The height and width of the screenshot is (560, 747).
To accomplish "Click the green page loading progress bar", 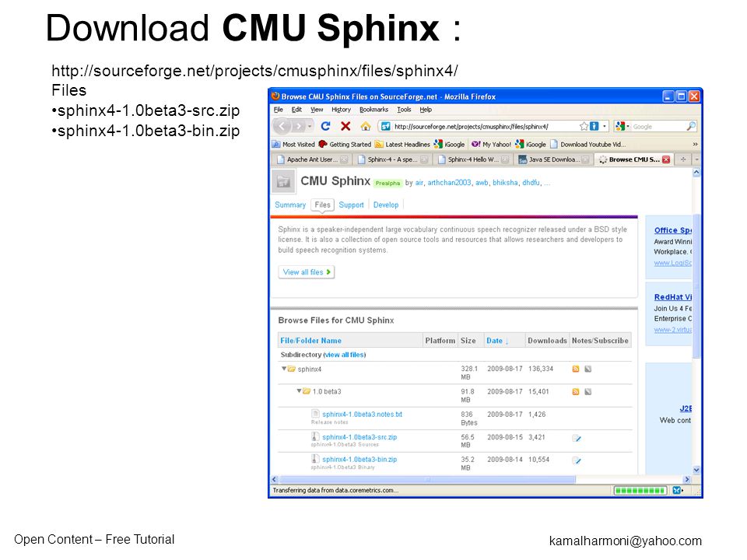I will coord(640,490).
